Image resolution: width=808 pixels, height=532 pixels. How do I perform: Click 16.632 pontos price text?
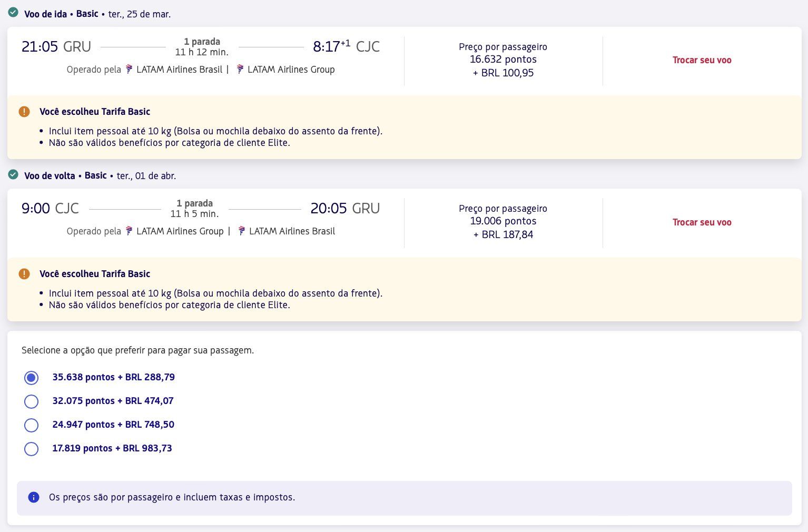click(503, 60)
